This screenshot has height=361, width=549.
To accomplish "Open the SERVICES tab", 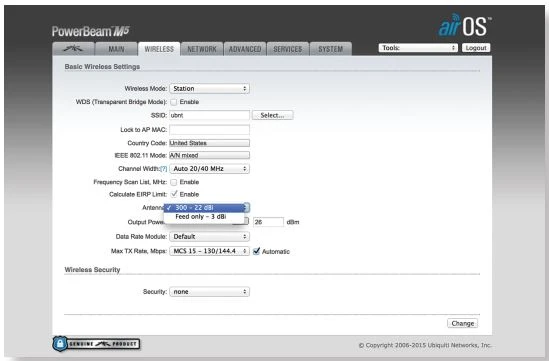I will (288, 49).
